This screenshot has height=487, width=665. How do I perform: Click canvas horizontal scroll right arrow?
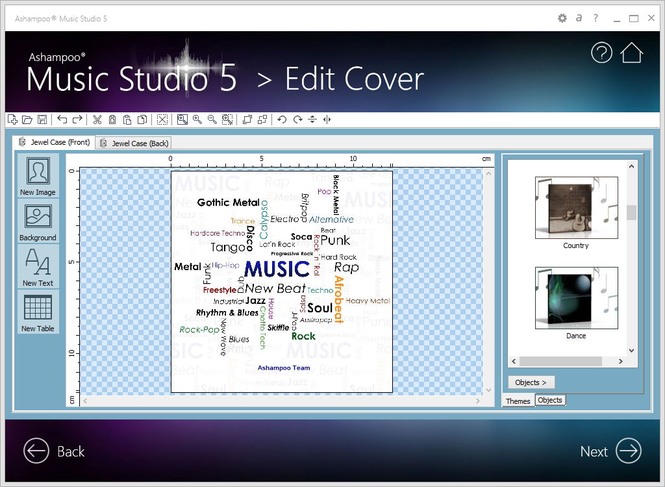(478, 400)
